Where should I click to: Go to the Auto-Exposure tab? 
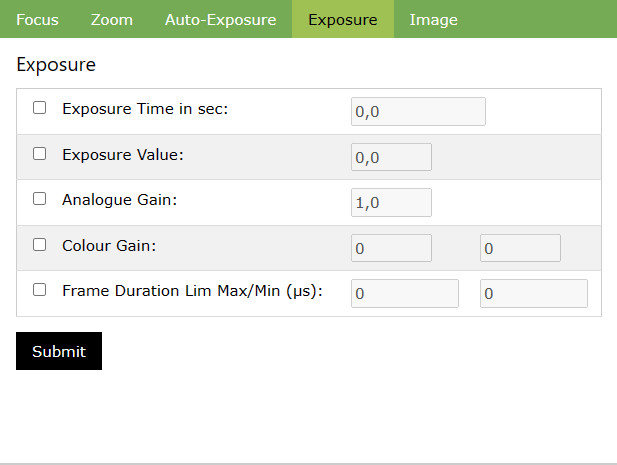tap(220, 20)
